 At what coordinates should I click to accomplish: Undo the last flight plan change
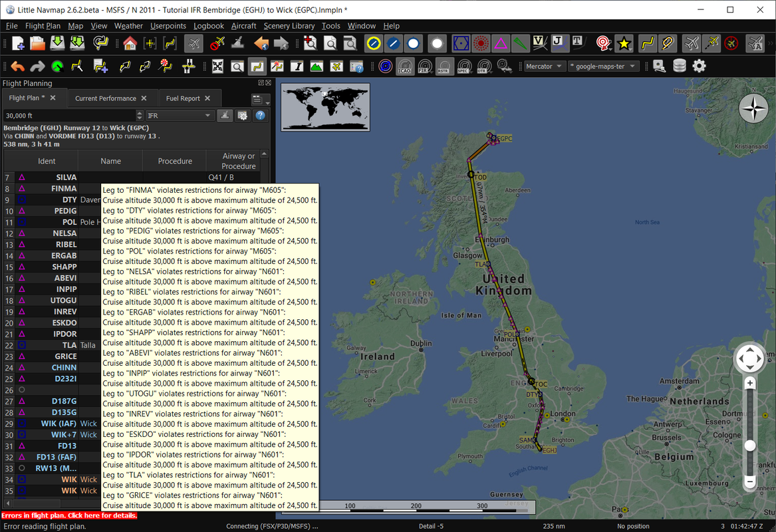point(18,66)
